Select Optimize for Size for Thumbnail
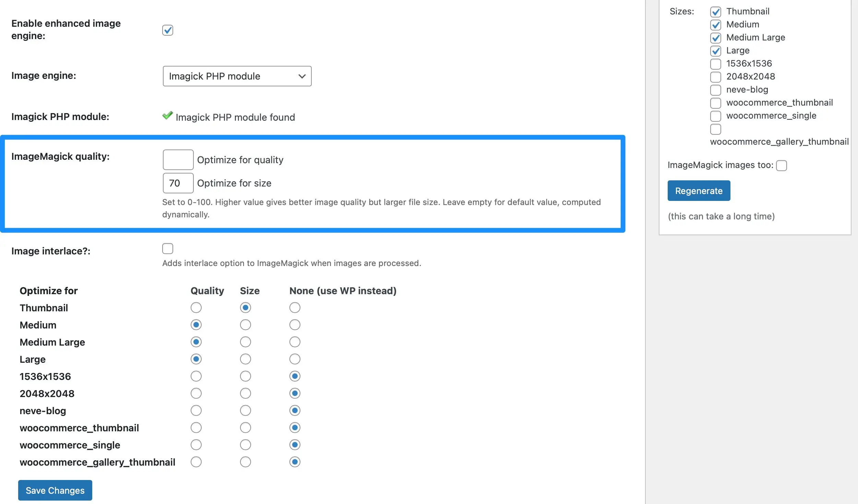This screenshot has width=858, height=504. (245, 307)
